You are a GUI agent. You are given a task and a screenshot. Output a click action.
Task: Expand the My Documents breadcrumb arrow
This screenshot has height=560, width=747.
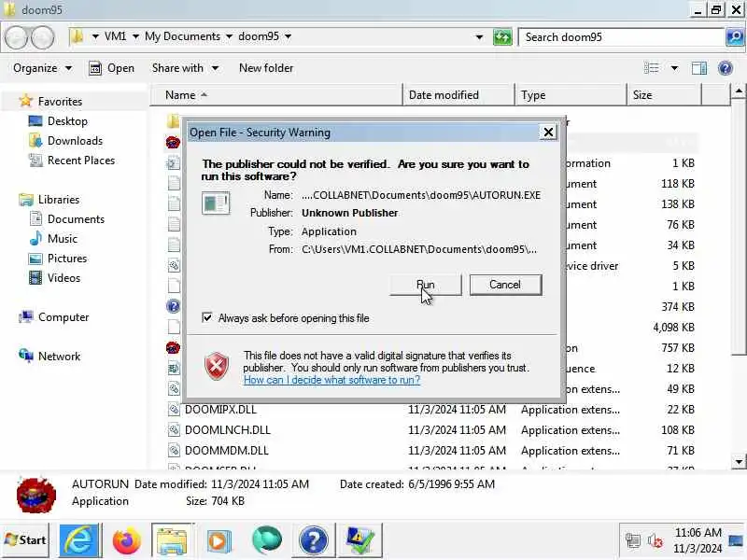229,36
